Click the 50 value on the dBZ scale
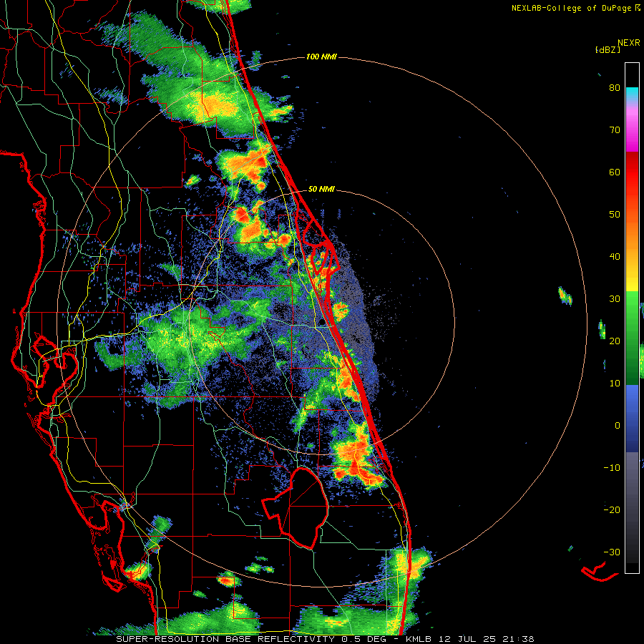 click(x=615, y=215)
